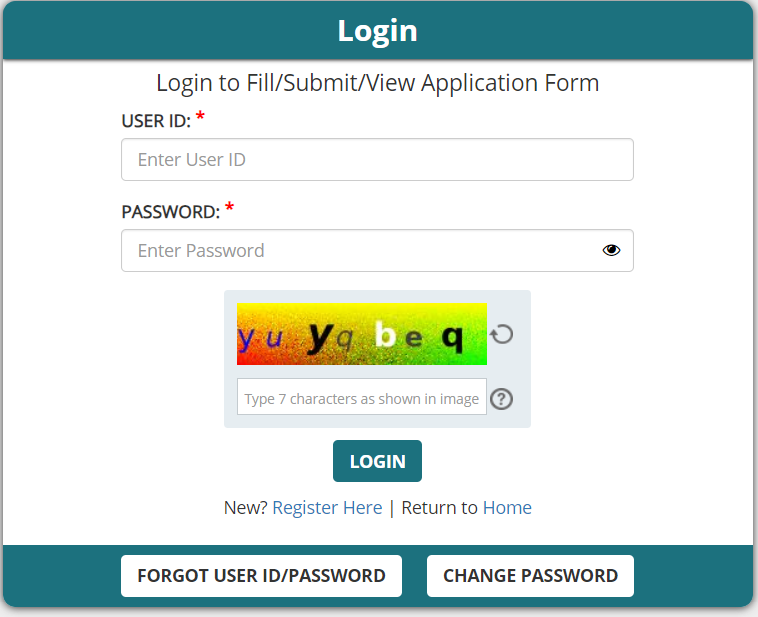
Task: Click the USER ID label
Action: (156, 121)
